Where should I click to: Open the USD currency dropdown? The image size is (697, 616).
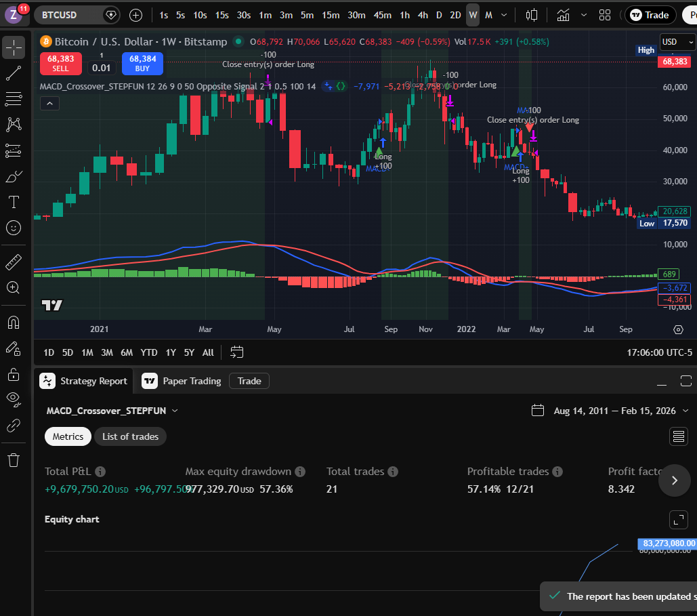675,41
